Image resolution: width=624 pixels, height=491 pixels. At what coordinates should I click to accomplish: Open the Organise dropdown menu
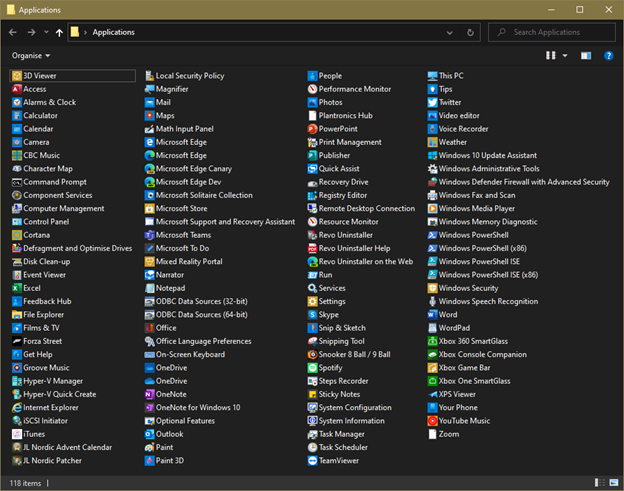tap(31, 56)
